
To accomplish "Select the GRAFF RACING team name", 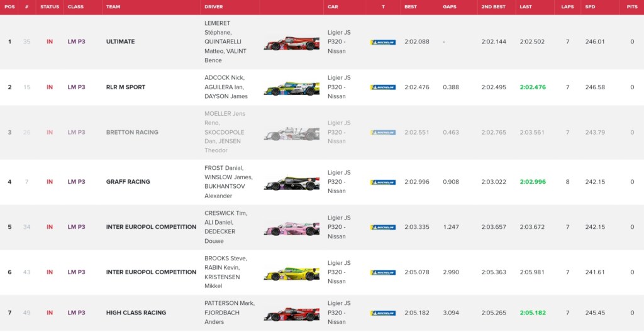I will [128, 182].
